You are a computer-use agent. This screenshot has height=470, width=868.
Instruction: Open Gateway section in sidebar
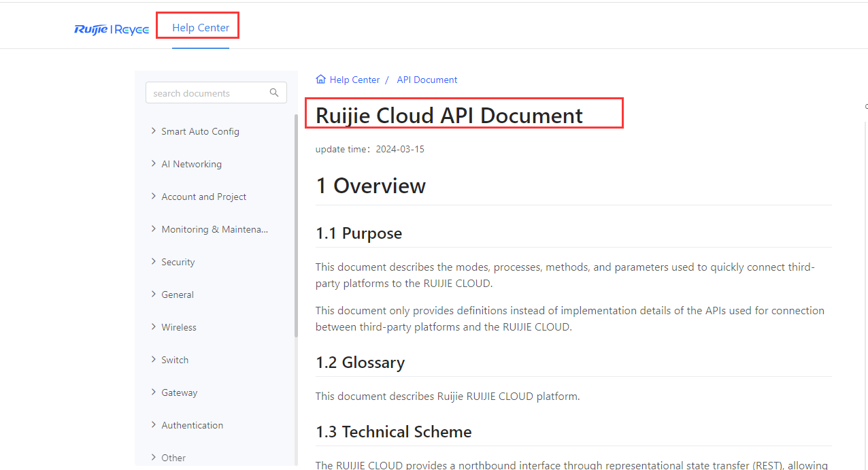179,392
